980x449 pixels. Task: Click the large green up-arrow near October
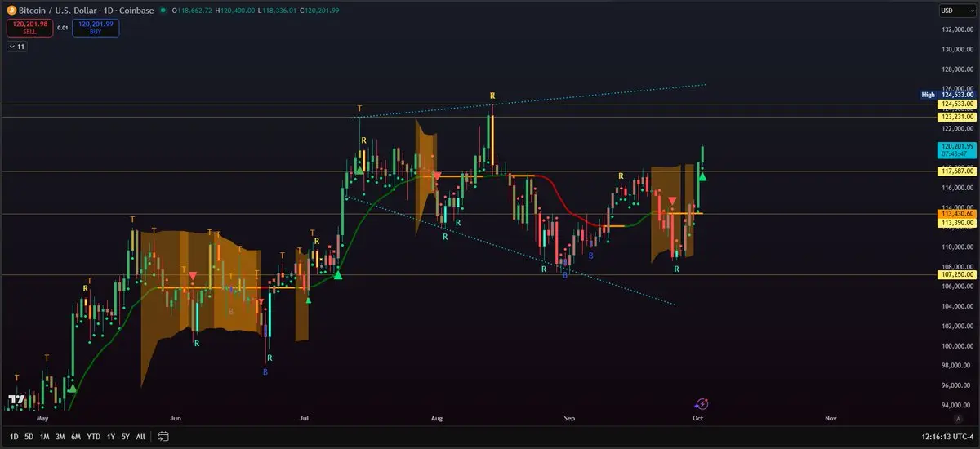pyautogui.click(x=702, y=176)
